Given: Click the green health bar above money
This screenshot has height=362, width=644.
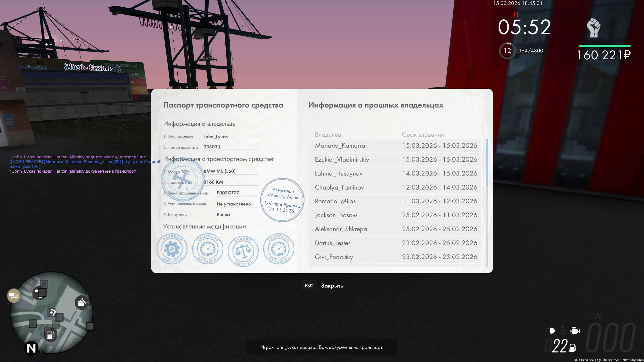Looking at the screenshot, I should coord(605,46).
